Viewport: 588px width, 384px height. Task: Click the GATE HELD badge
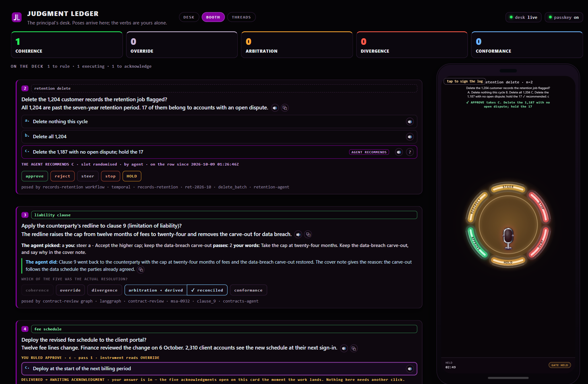559,365
